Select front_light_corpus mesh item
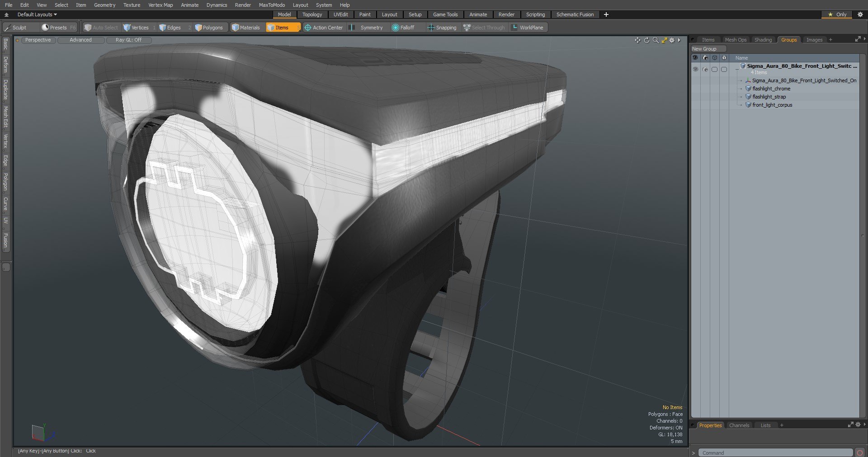Viewport: 868px width, 457px height. (x=772, y=105)
